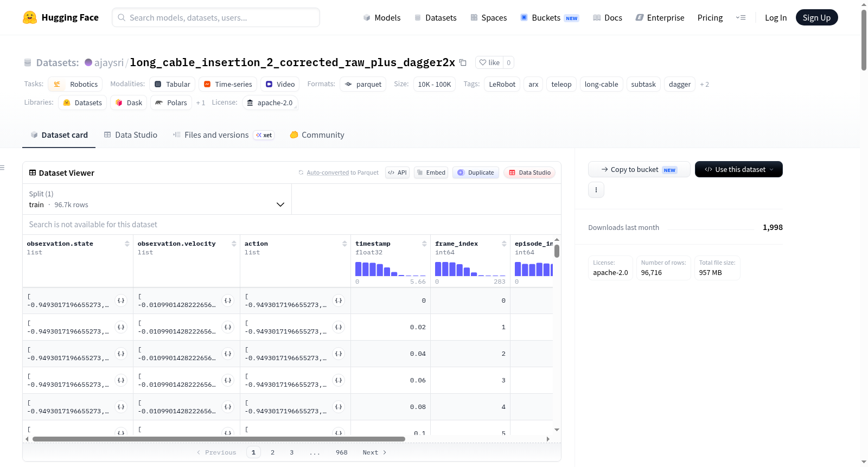Open Datasets in top navigation
Image resolution: width=868 pixels, height=467 pixels.
435,17
